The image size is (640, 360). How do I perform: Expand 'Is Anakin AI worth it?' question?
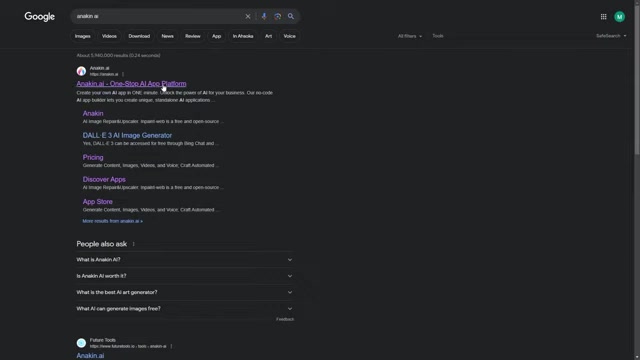[x=184, y=276]
